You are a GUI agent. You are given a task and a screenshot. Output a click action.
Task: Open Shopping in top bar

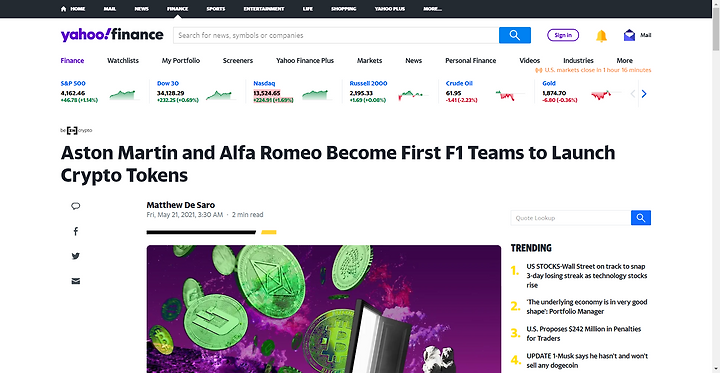tap(344, 9)
